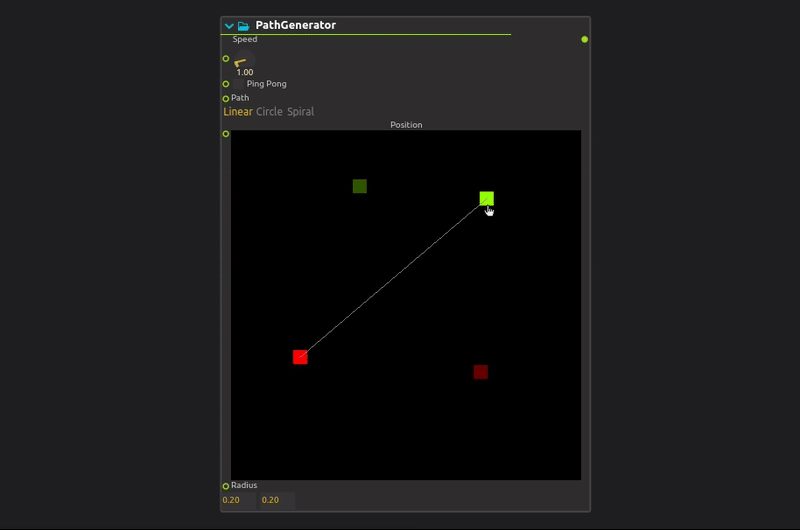
Task: Click the bright red start point handle
Action: click(x=300, y=357)
